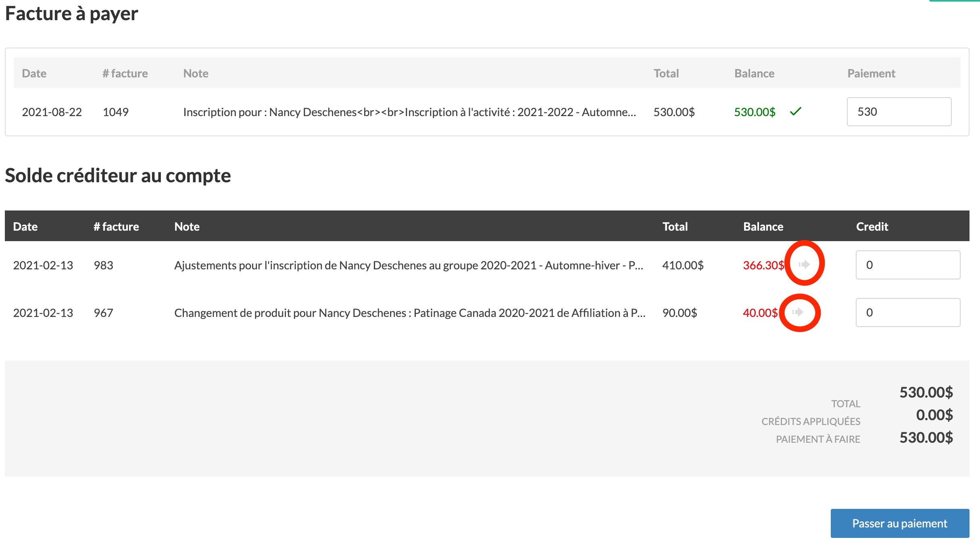980x550 pixels.
Task: Click Note header in credit table
Action: click(x=187, y=227)
